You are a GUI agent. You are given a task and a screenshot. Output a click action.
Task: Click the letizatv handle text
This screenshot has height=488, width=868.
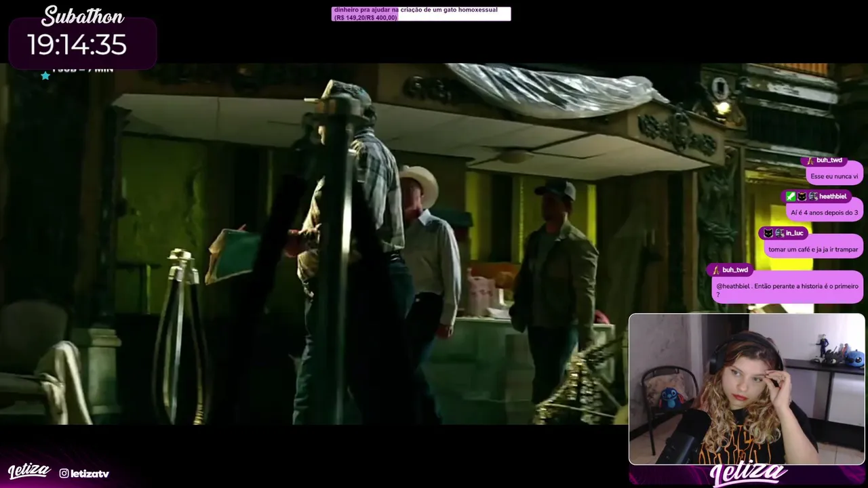click(90, 474)
